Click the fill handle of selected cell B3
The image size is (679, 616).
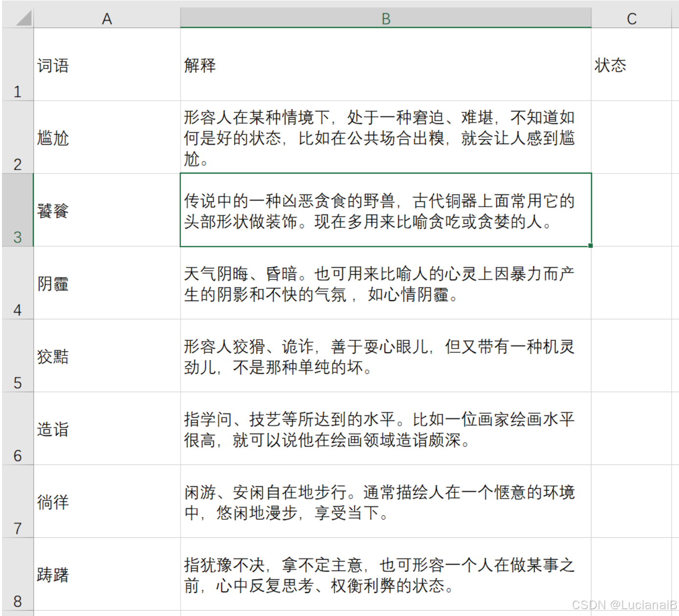tap(590, 245)
